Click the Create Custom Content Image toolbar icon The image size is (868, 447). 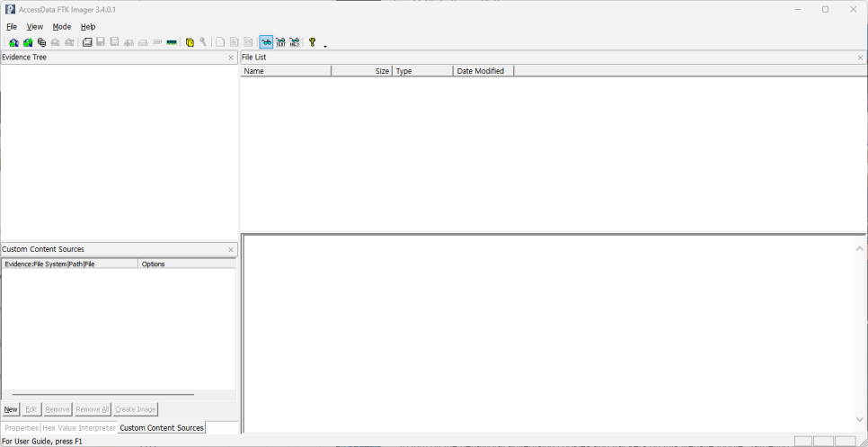click(143, 42)
